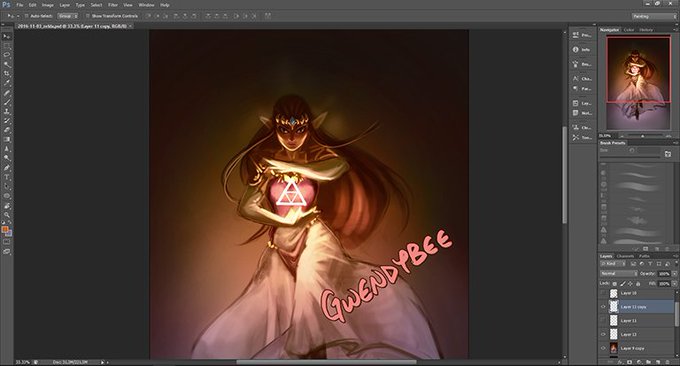The width and height of the screenshot is (680, 366).
Task: Show the hidden Layer 10
Action: tap(603, 293)
